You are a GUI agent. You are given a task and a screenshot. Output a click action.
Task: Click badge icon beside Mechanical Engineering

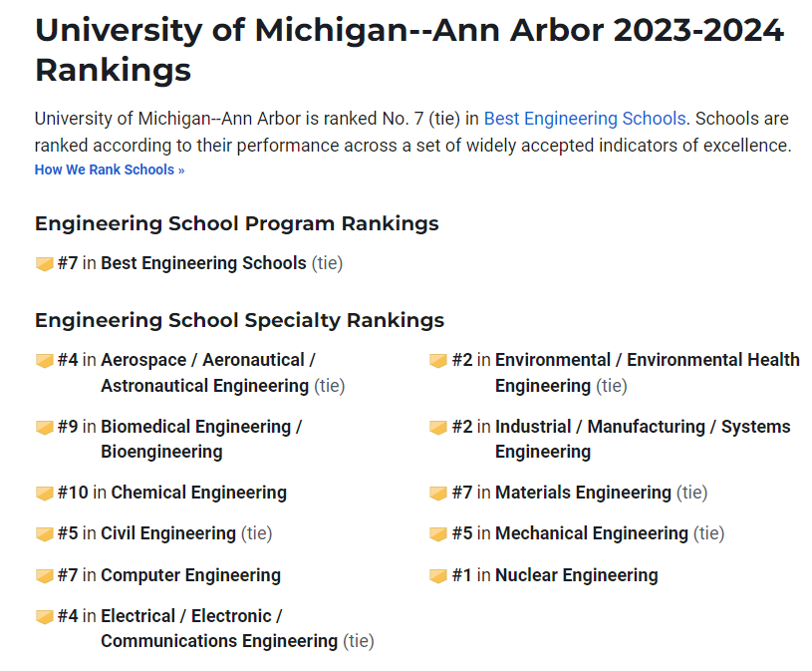[x=438, y=534]
